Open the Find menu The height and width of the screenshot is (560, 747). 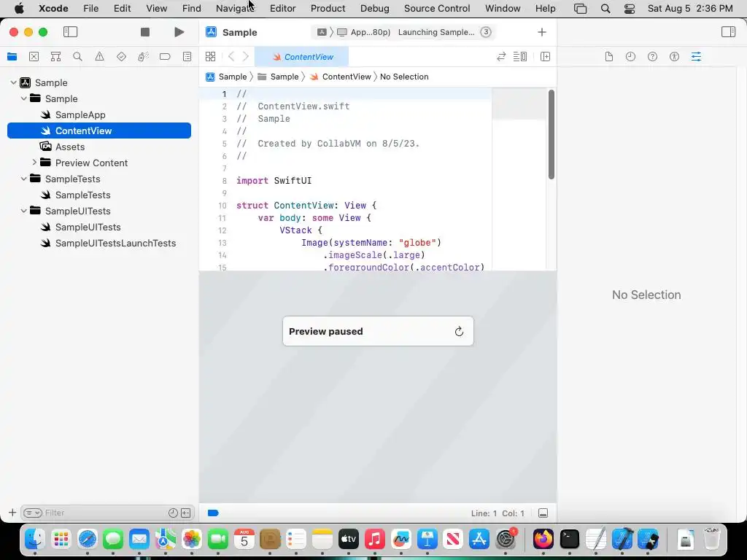click(192, 8)
